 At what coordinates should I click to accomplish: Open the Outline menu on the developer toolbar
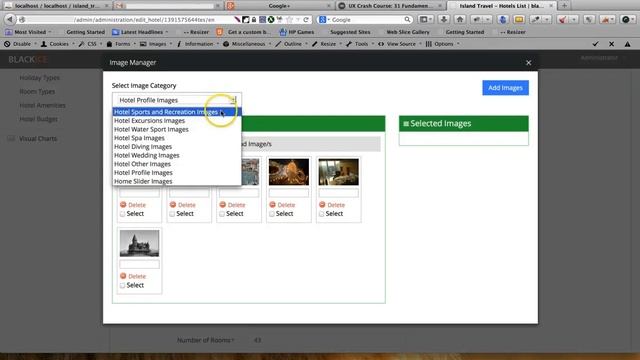click(x=291, y=44)
